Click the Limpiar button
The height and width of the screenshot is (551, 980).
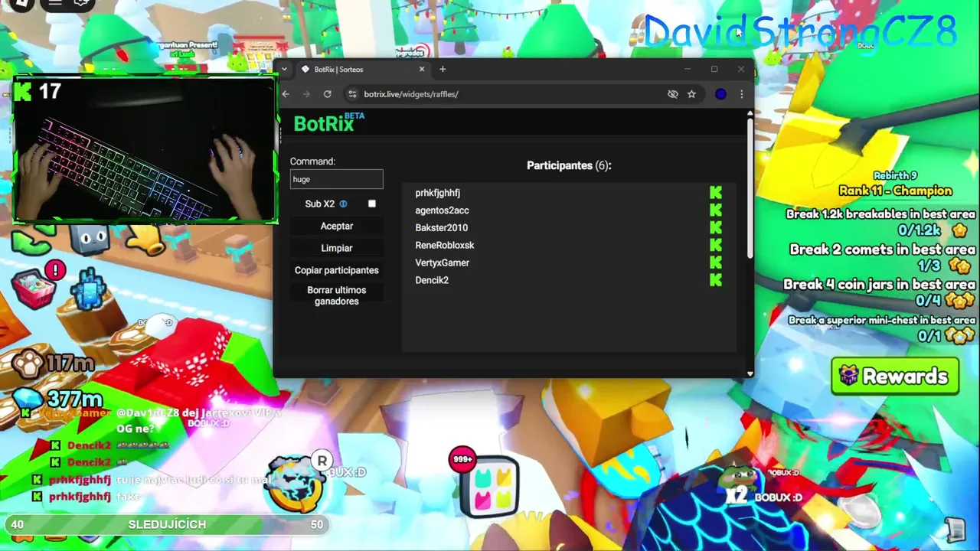[337, 248]
